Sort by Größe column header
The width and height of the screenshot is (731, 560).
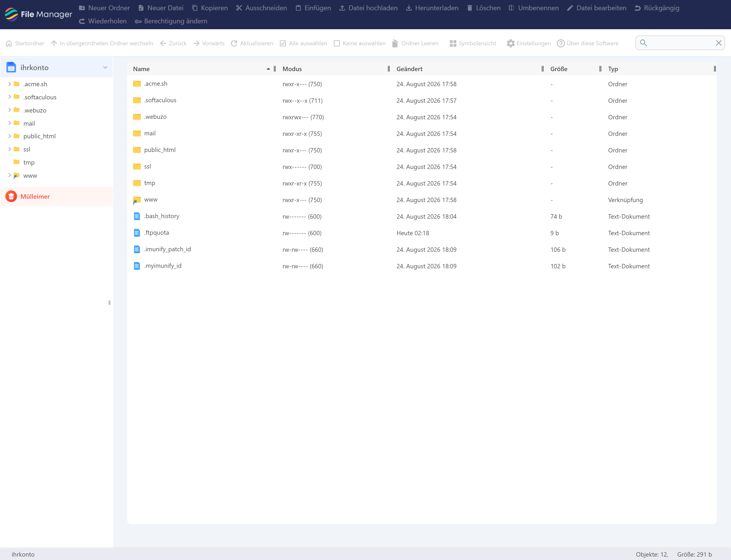[x=559, y=69]
